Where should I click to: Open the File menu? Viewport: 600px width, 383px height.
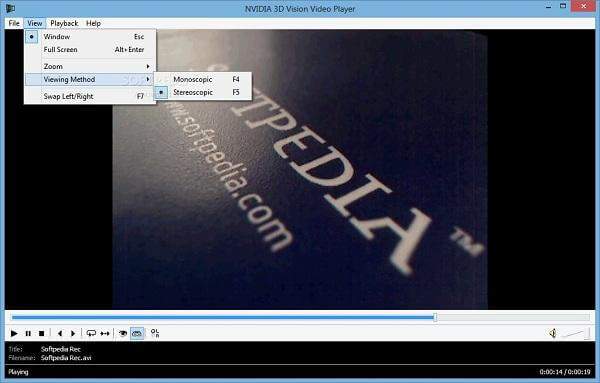point(14,23)
